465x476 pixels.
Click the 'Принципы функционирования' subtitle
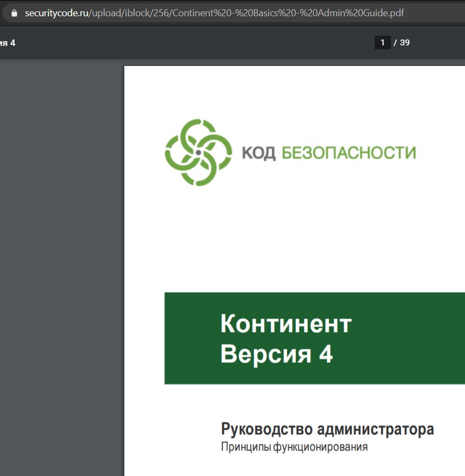(x=294, y=447)
